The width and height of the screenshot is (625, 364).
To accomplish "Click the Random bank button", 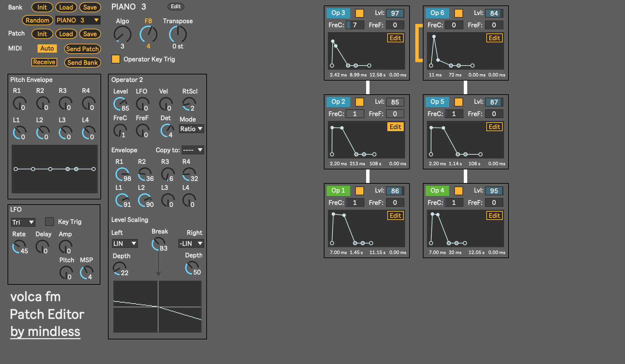I will (x=37, y=20).
